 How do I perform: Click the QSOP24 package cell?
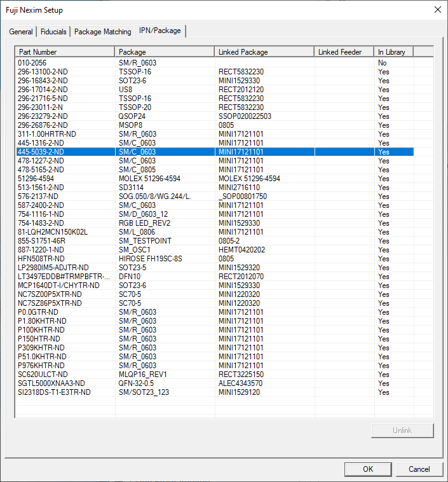[x=132, y=116]
